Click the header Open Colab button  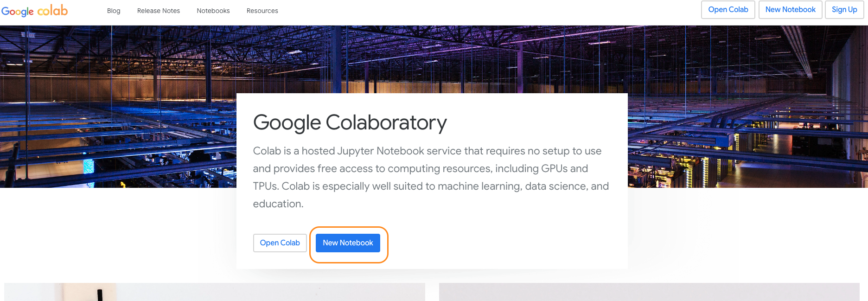[x=728, y=10]
